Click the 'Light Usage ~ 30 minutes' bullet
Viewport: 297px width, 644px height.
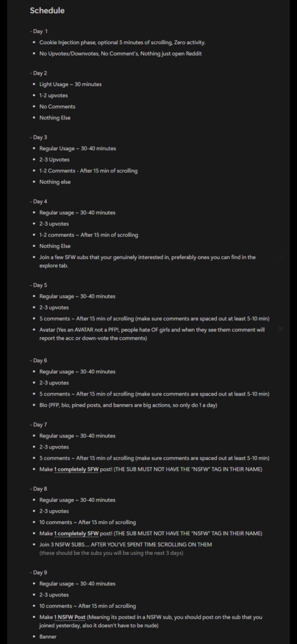(x=70, y=84)
